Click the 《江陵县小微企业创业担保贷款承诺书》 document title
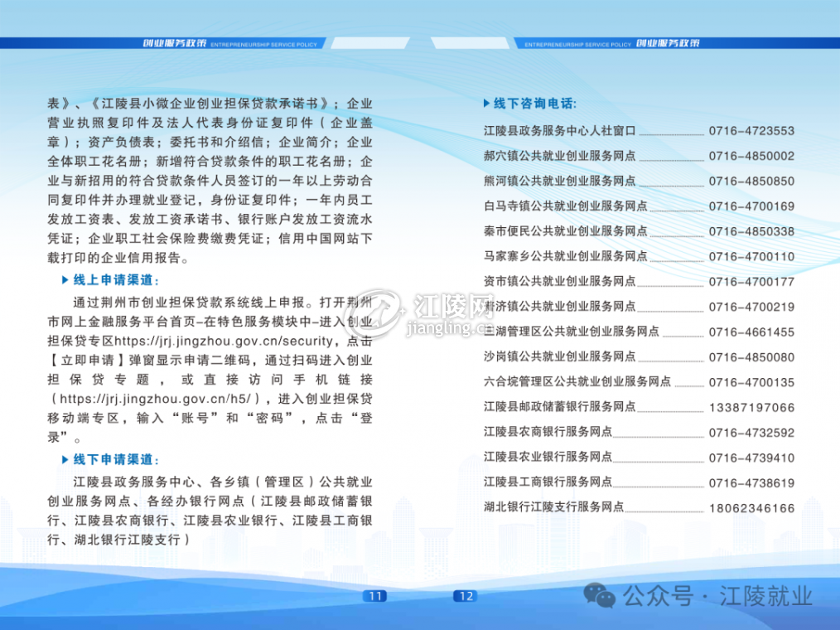 [211, 104]
